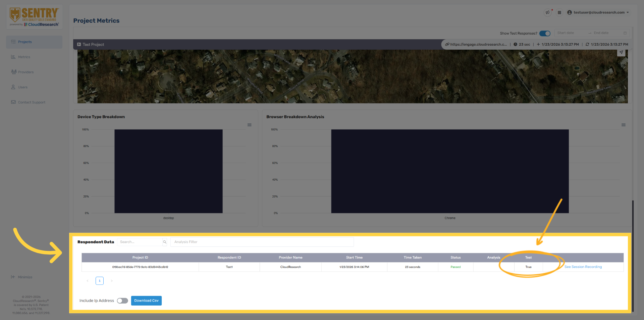Click the Download Csv button
Screen dimensions: 644x320
coord(146,301)
